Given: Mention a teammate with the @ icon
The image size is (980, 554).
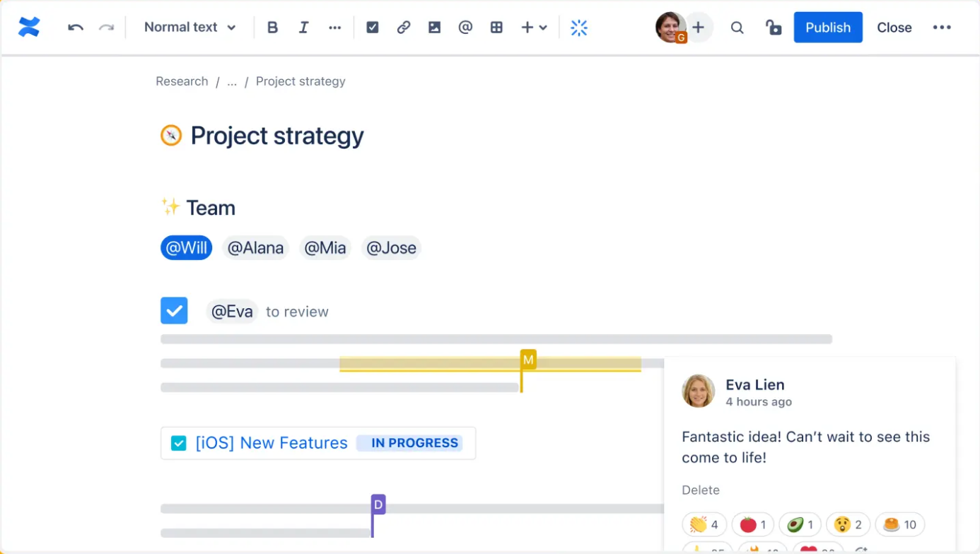Looking at the screenshot, I should coord(465,27).
